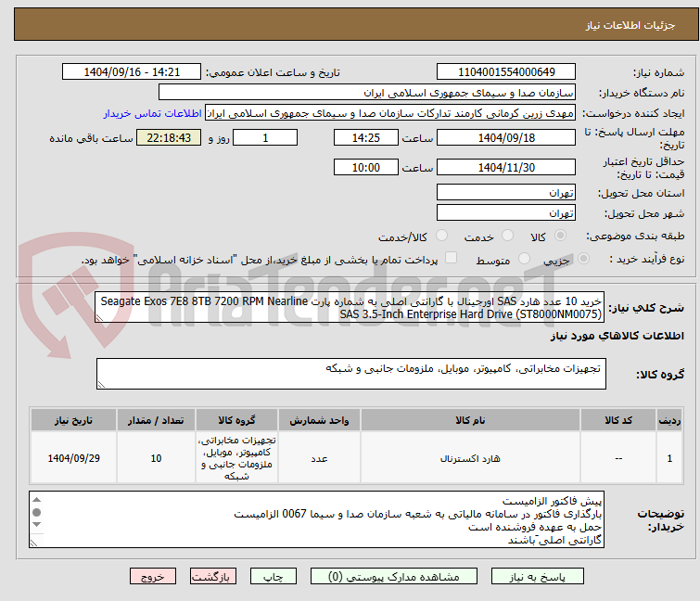Viewport: 700px width, 601px height.
Task: Toggle the treasury bonds payment checkbox
Action: (452, 259)
